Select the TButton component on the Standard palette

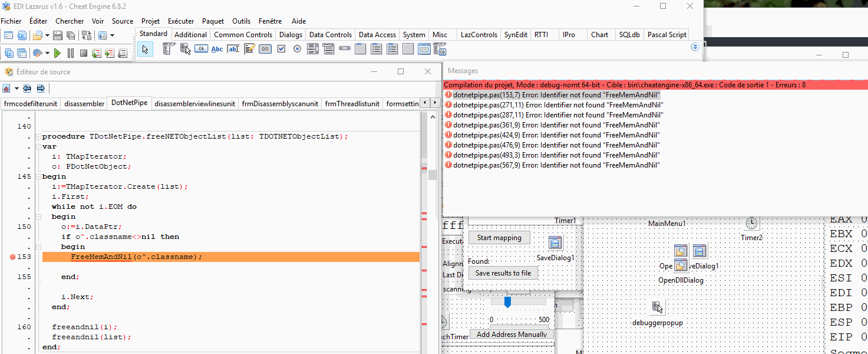(201, 49)
